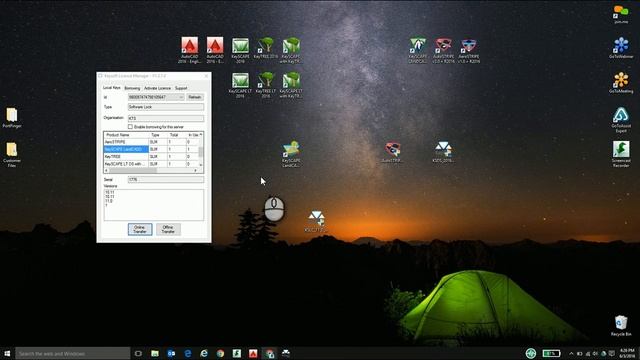The width and height of the screenshot is (640, 360).
Task: Open the Customer Files folder
Action: (x=12, y=154)
